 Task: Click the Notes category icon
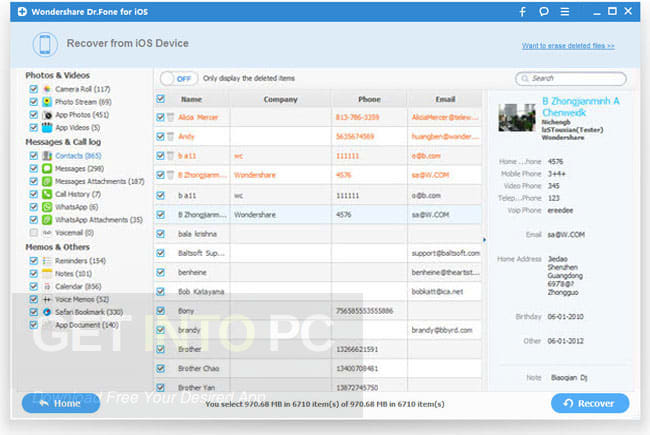coord(47,273)
